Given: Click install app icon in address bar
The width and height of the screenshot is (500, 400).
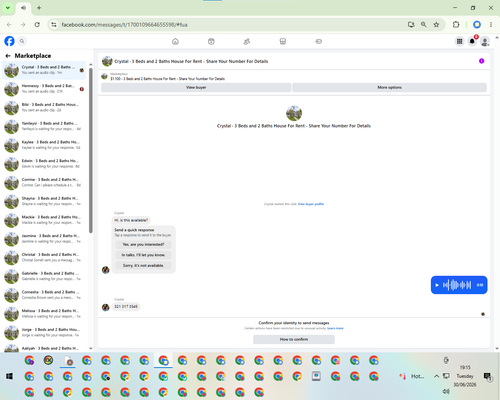Looking at the screenshot, I should 411,25.
